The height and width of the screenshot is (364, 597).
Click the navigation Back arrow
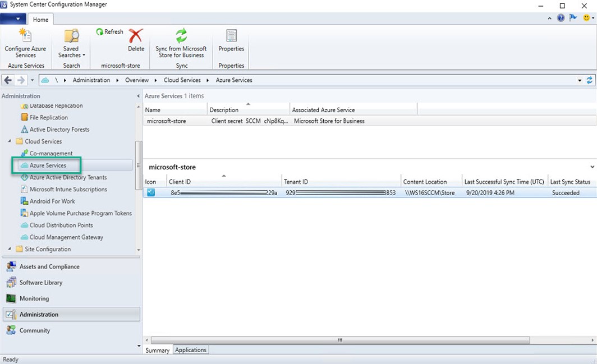click(x=8, y=80)
